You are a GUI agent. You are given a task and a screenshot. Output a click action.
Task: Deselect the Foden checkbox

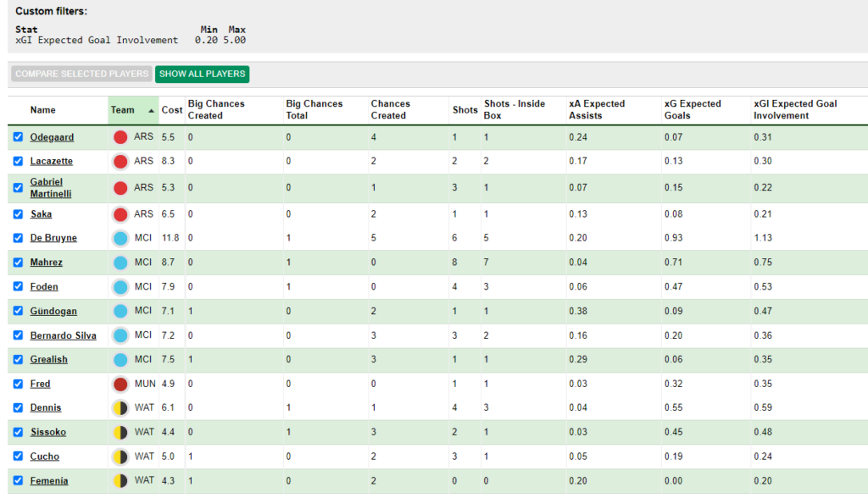[19, 287]
